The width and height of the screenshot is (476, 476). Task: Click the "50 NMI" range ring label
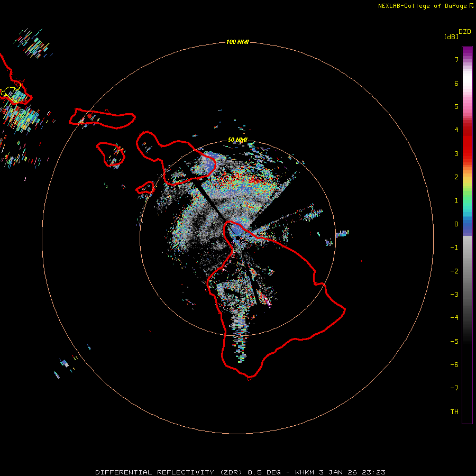[x=237, y=140]
